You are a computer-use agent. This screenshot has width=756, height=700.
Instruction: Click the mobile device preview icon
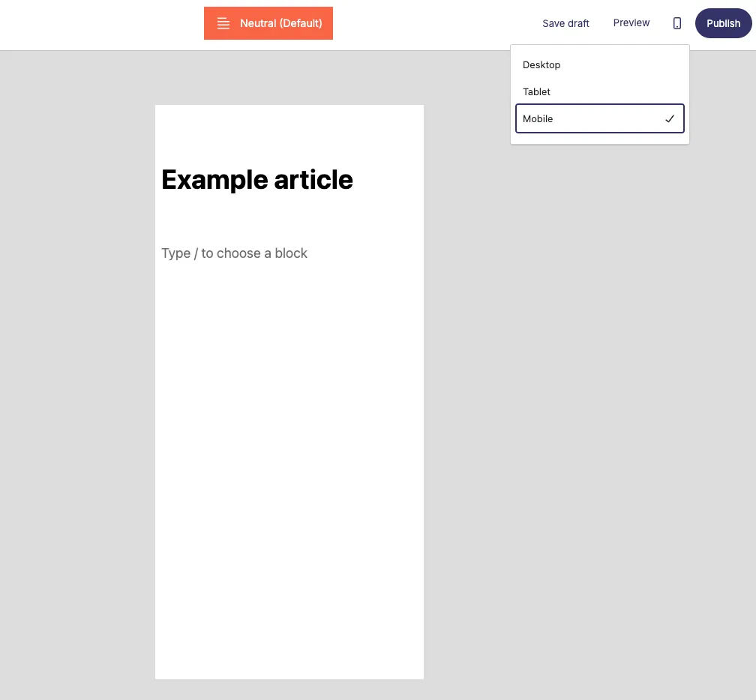[677, 23]
